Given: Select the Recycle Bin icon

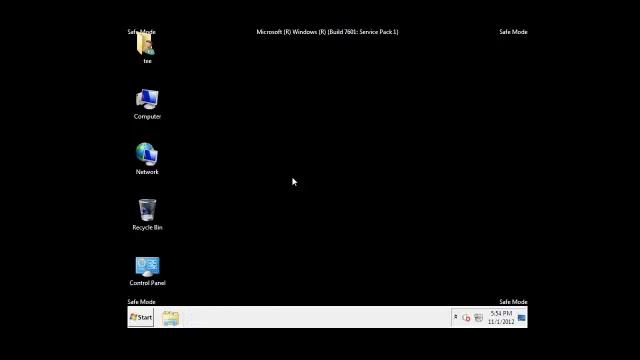Looking at the screenshot, I should click(x=147, y=210).
